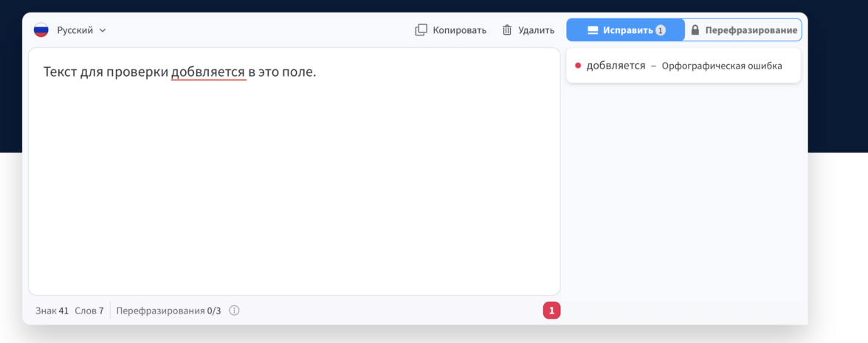This screenshot has width=868, height=343.
Task: Click the copy icon beside Копировать
Action: pyautogui.click(x=421, y=30)
